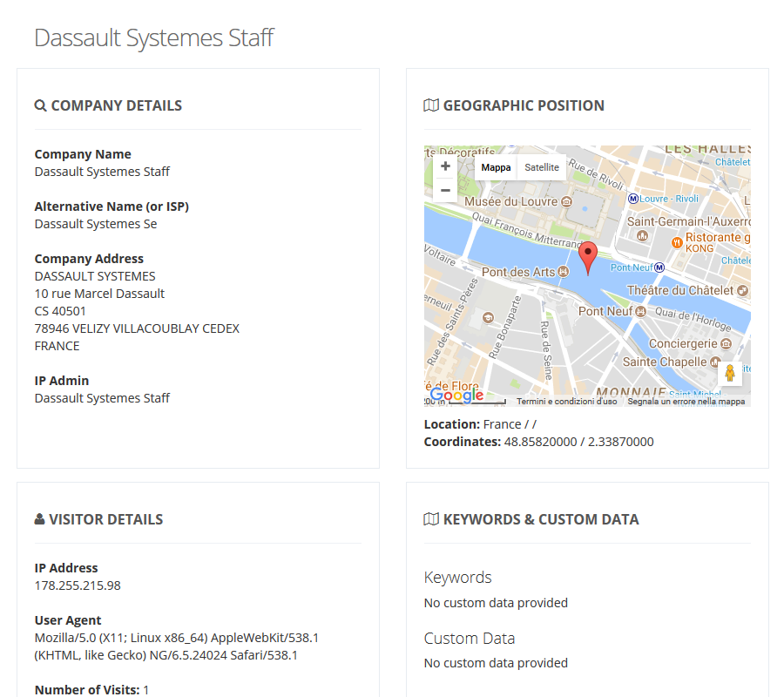Zoom in on the map with plus button
The image size is (784, 697).
445,166
